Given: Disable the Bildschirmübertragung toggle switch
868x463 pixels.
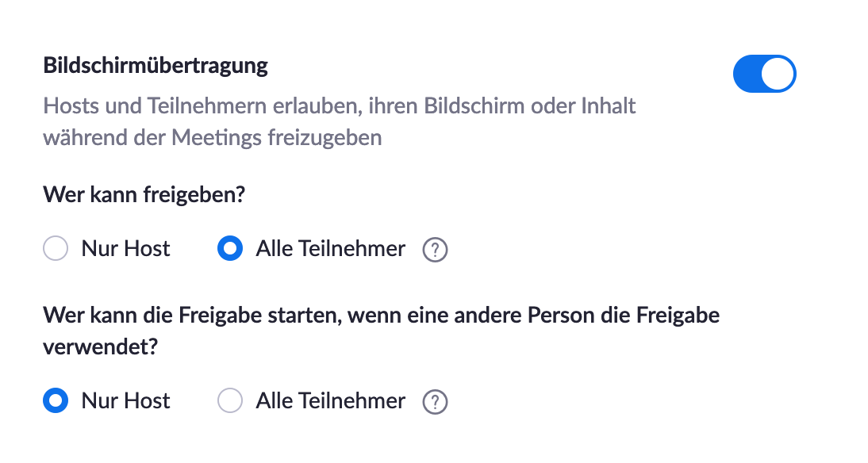Looking at the screenshot, I should point(765,74).
